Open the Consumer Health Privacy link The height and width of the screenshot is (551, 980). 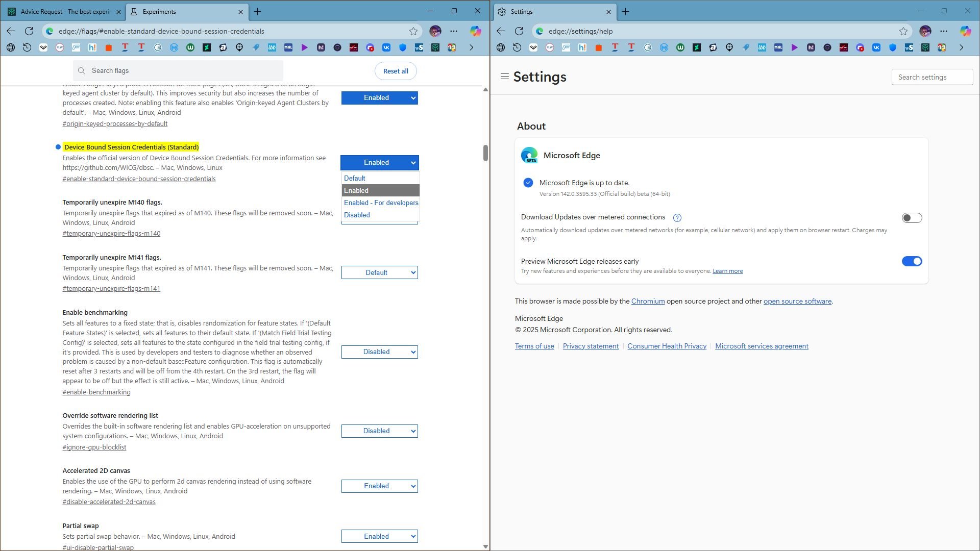point(667,346)
